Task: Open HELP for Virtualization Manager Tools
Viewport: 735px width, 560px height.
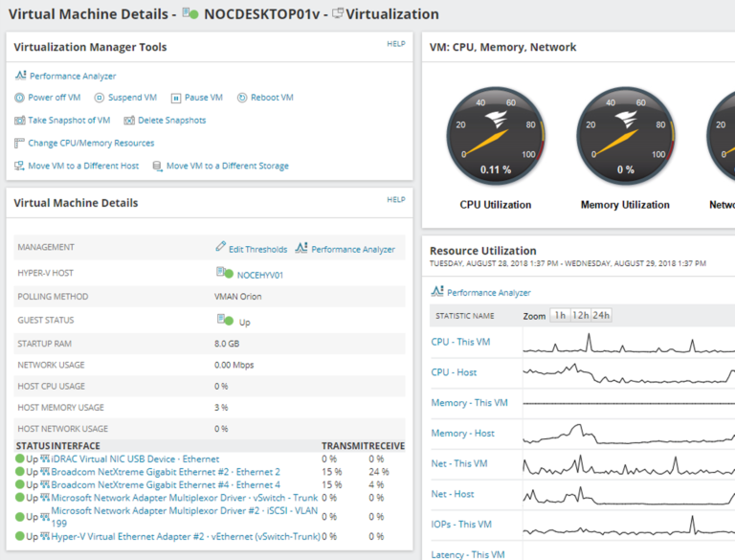Action: [396, 44]
